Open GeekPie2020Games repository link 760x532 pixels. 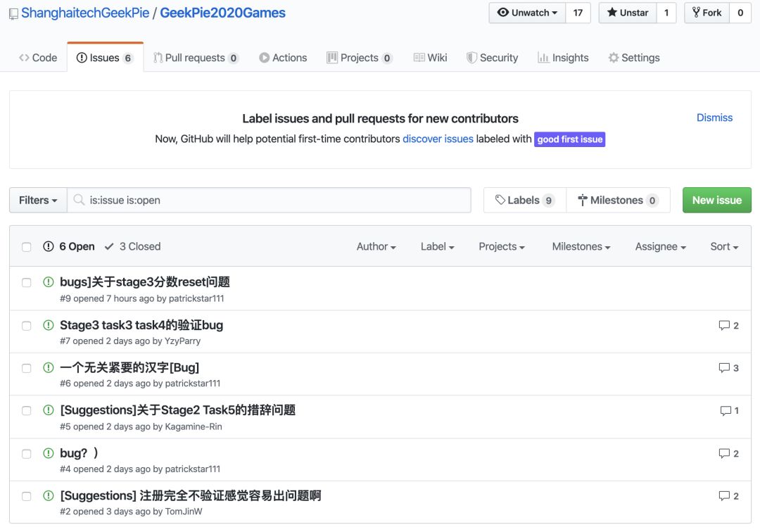(222, 13)
